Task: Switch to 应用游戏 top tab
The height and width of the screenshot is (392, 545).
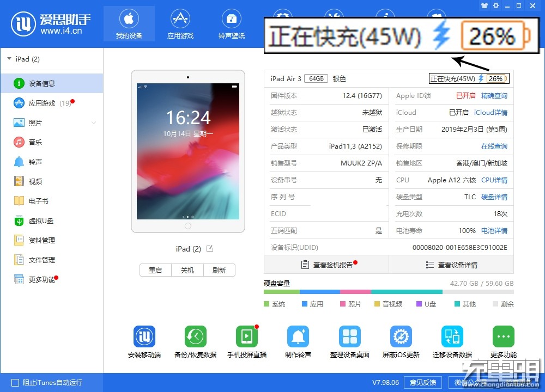Action: pyautogui.click(x=180, y=24)
